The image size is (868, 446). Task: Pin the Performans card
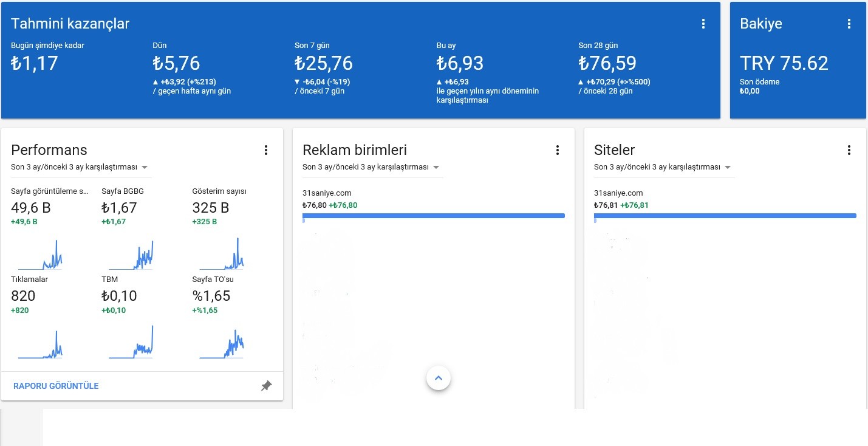pos(266,386)
